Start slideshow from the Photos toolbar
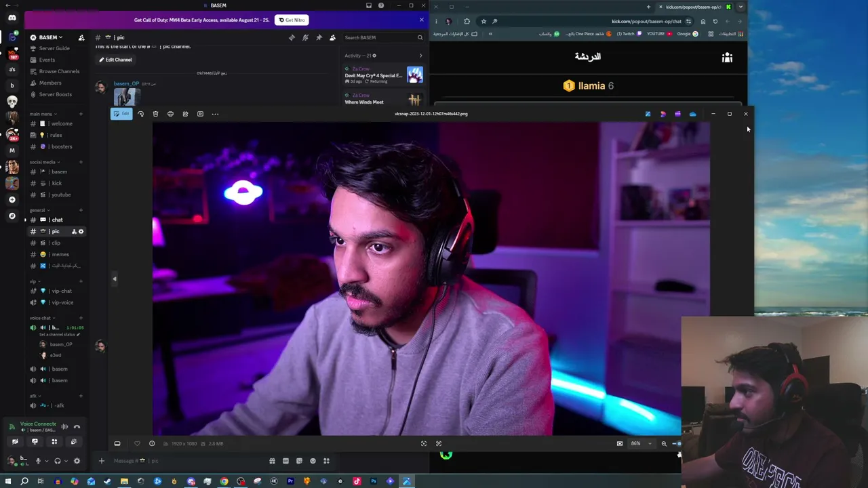The height and width of the screenshot is (488, 868). point(200,114)
